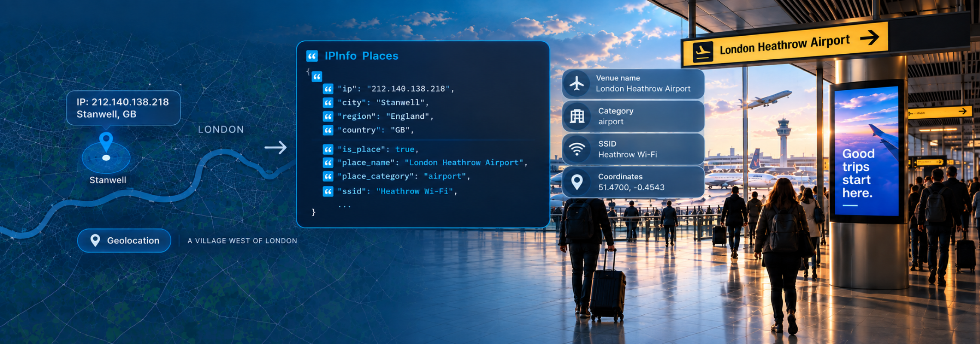Click the LONDON map label
980x344 pixels.
coord(221,129)
